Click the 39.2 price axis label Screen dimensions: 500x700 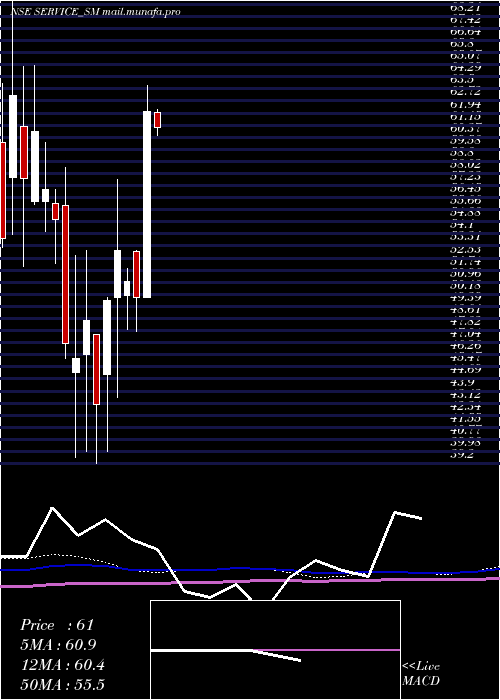(462, 455)
